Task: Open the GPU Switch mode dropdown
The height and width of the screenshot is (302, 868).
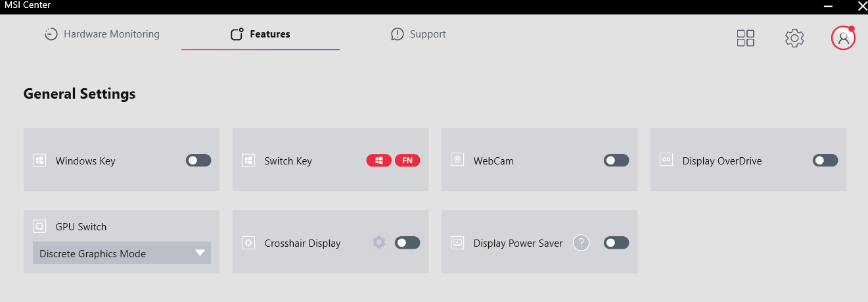Action: [122, 253]
